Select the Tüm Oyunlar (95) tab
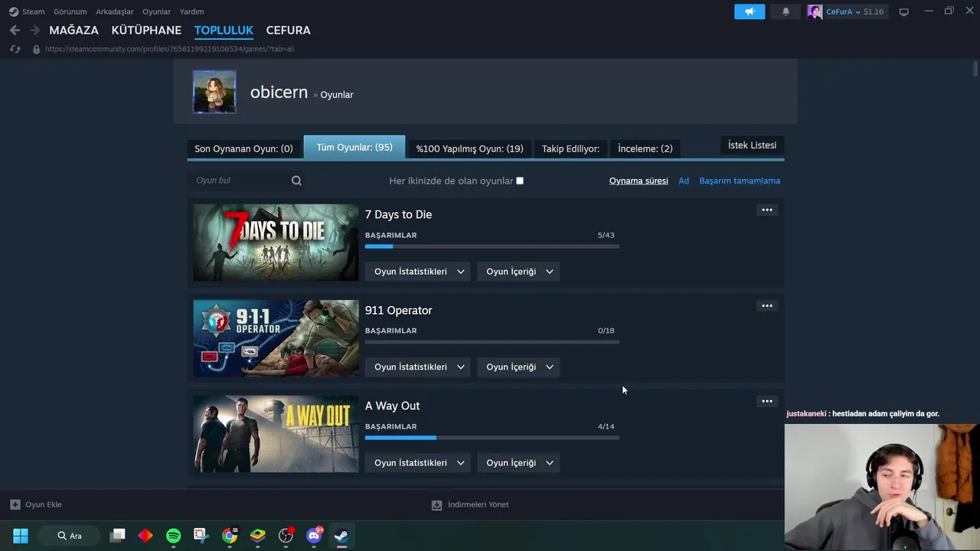980x551 pixels. coord(354,147)
